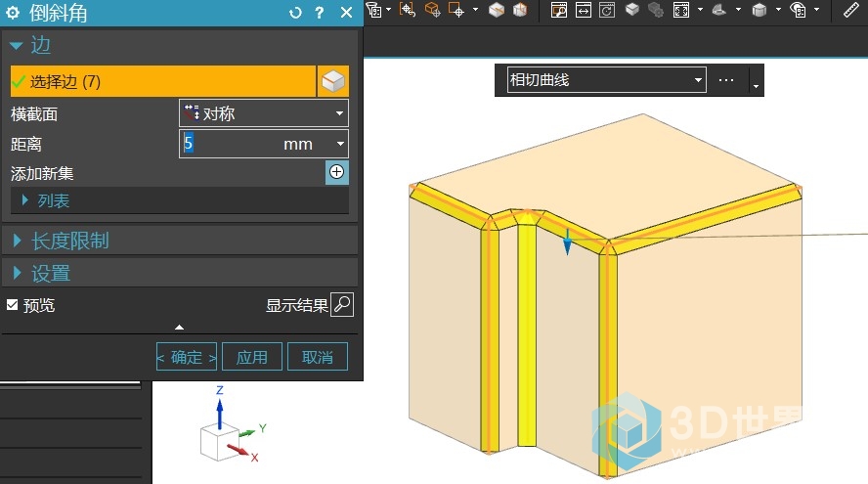Click the grey cube with gear icon
Image resolution: width=868 pixels, height=484 pixels.
click(x=656, y=10)
